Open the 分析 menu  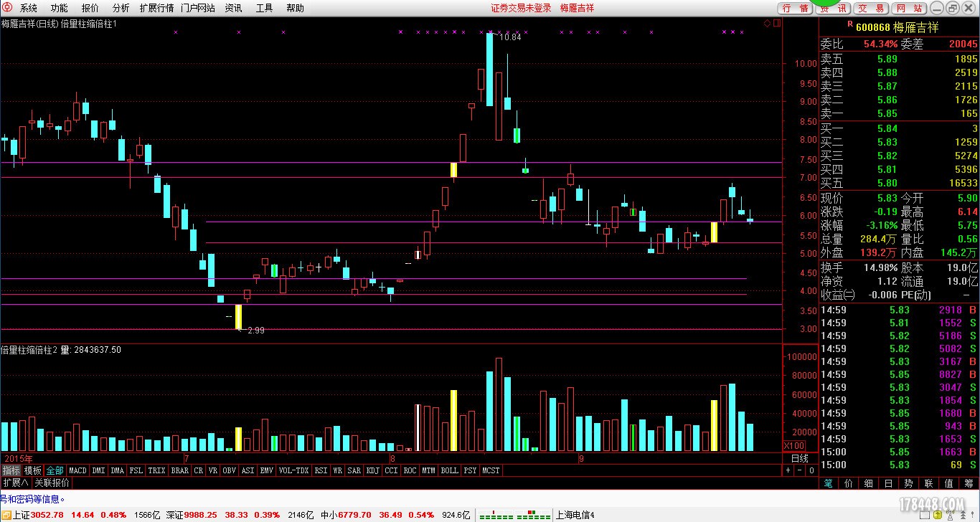tap(121, 8)
